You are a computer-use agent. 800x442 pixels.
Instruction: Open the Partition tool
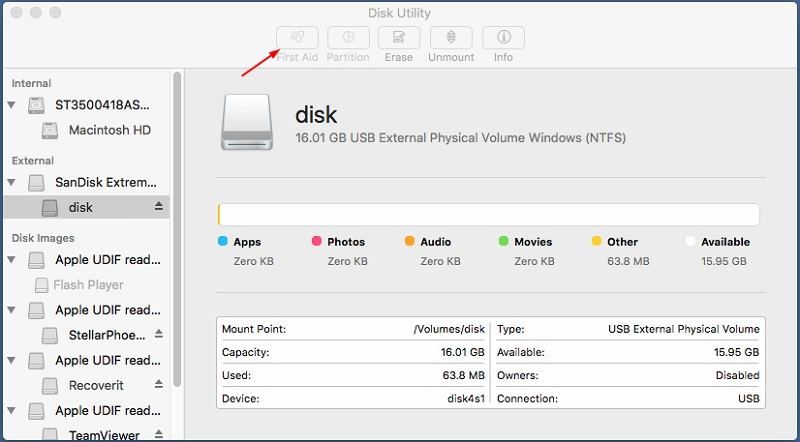pyautogui.click(x=348, y=38)
